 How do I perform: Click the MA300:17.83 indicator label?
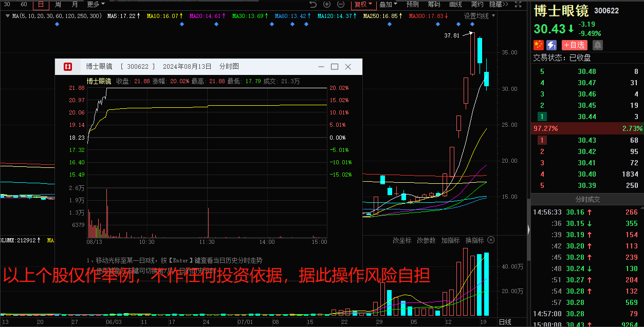pos(428,16)
